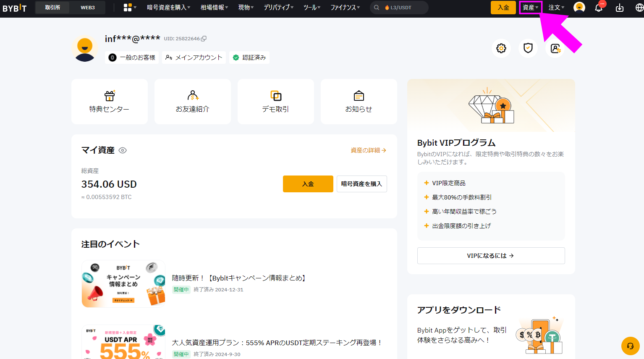Toggle asset balance visibility eye

tap(123, 150)
